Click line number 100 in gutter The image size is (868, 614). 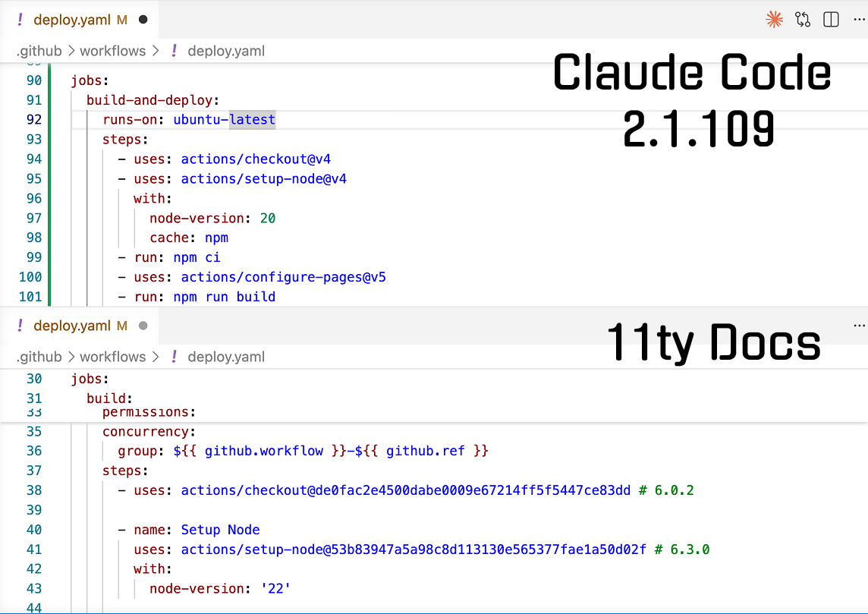click(x=30, y=277)
